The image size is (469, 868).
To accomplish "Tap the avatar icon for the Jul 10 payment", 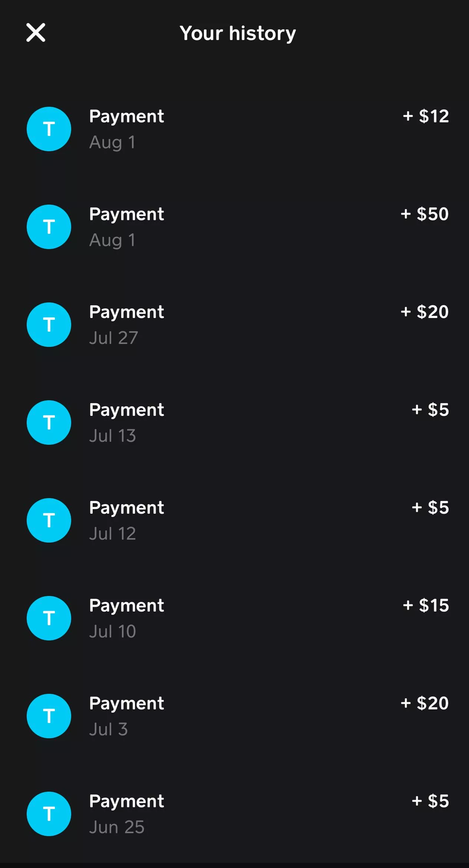I will point(49,618).
